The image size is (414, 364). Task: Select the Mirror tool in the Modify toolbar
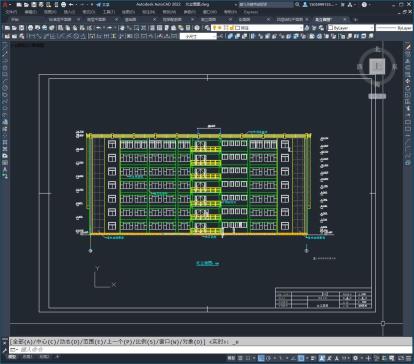[408, 61]
